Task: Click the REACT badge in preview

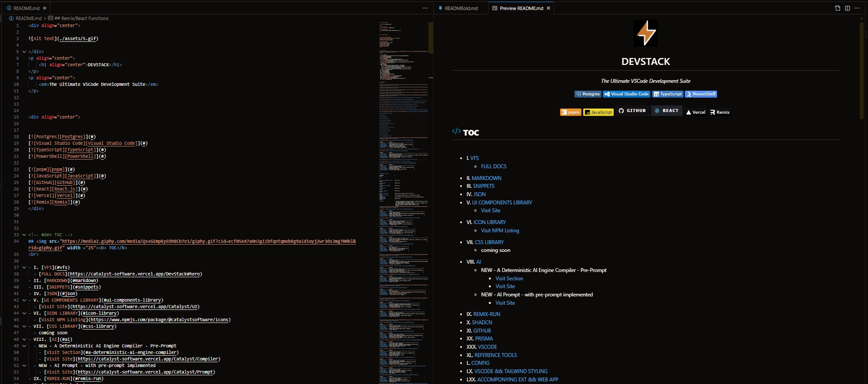Action: coord(667,111)
